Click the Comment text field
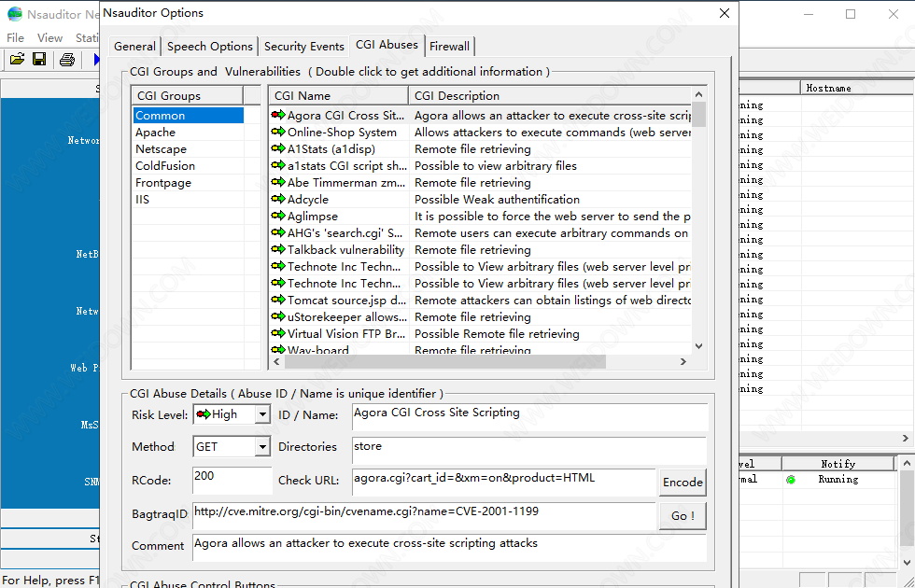This screenshot has height=588, width=915. [449, 548]
